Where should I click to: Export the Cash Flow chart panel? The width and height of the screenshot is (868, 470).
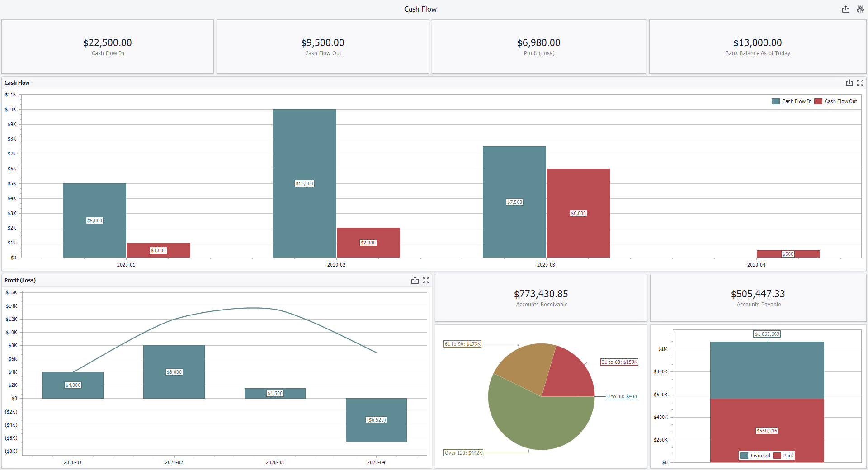click(x=849, y=83)
